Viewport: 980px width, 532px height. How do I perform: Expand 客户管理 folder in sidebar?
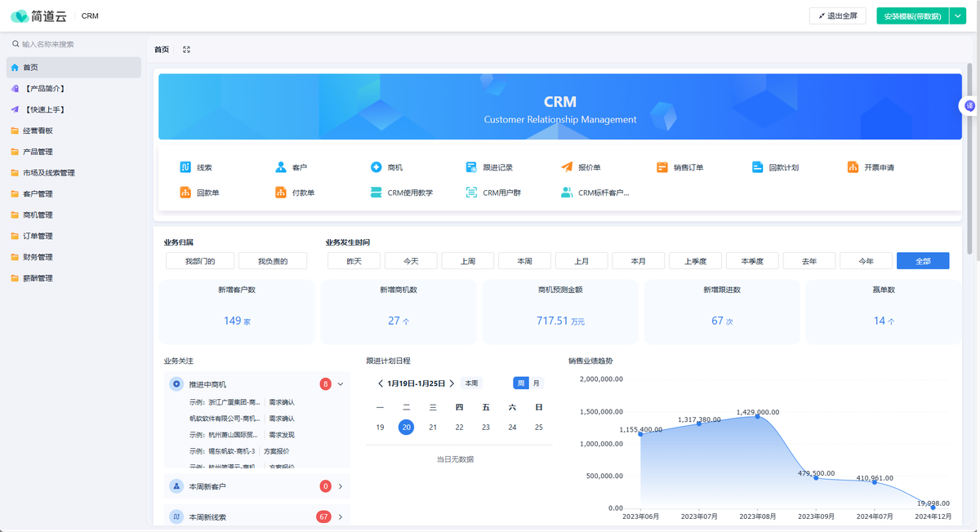click(73, 194)
